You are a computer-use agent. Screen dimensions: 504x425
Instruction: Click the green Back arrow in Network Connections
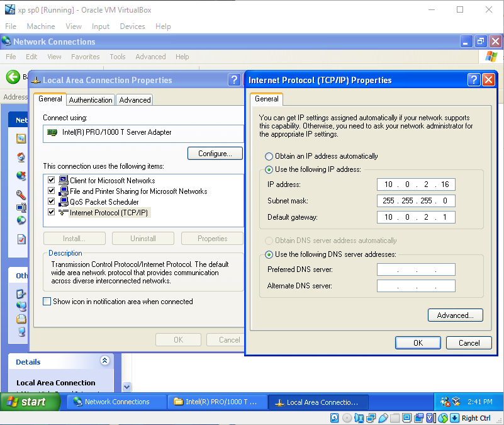coord(13,77)
